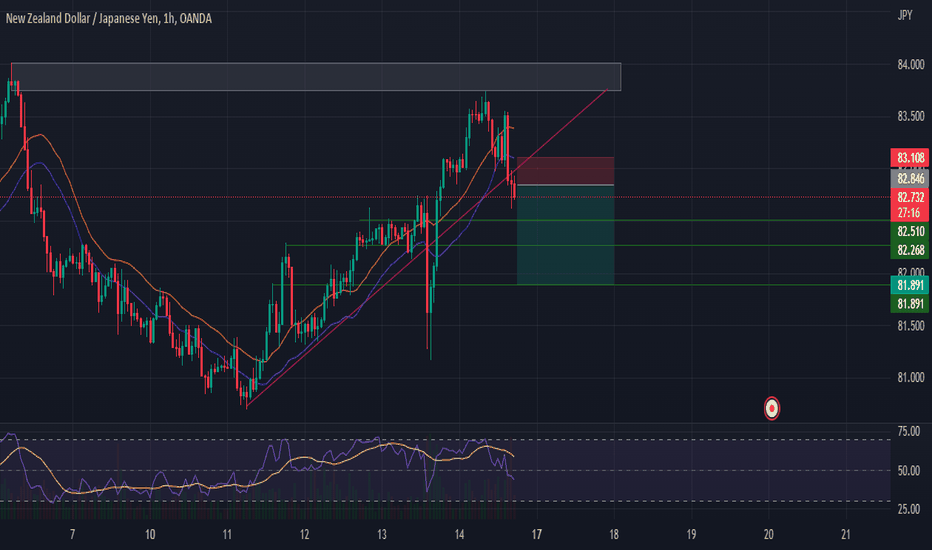This screenshot has width=932, height=550.
Task: Click date label 14 on time axis
Action: point(459,535)
